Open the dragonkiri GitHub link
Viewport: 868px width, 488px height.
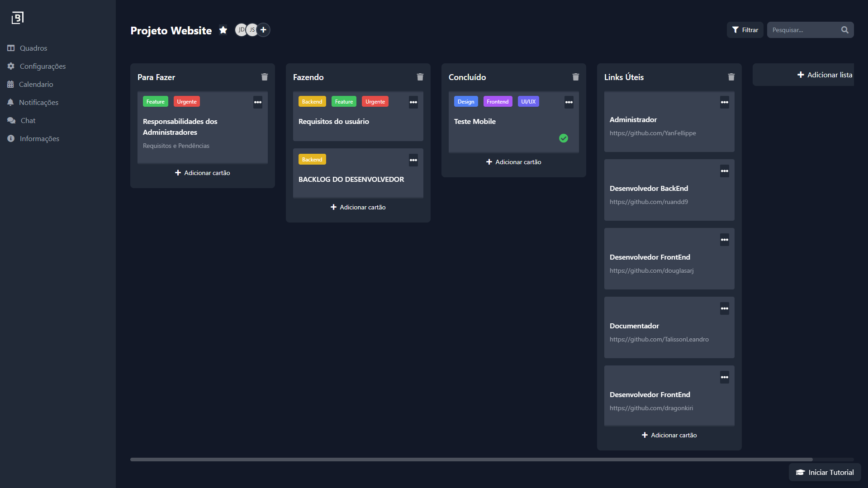point(651,408)
